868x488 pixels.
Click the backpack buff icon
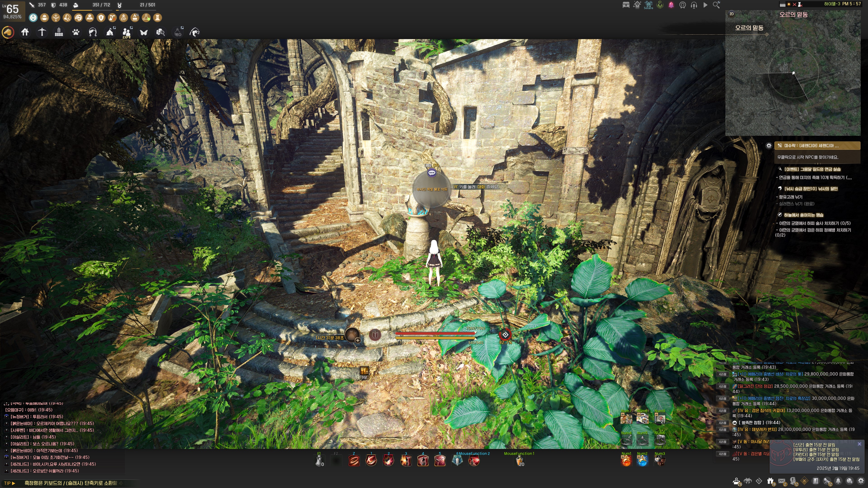(45, 18)
